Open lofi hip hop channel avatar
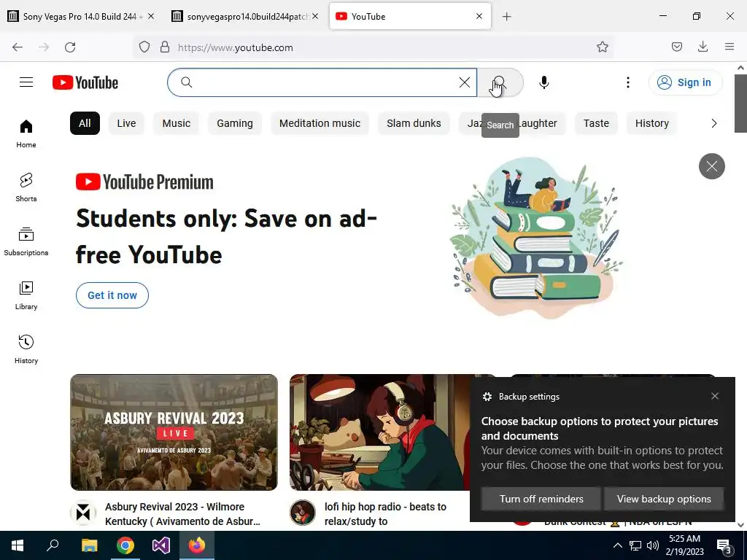The image size is (747, 560). [303, 513]
